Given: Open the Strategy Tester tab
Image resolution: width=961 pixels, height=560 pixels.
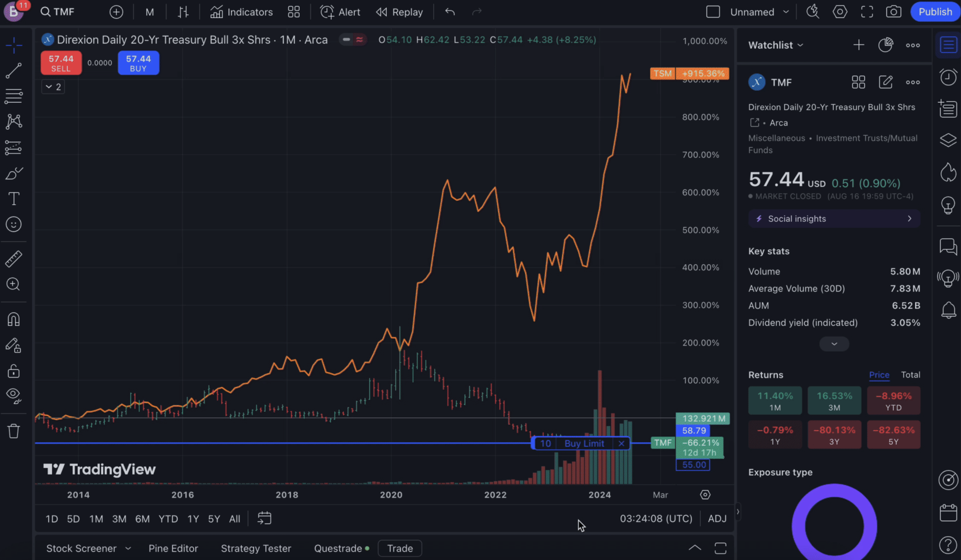Looking at the screenshot, I should [256, 548].
